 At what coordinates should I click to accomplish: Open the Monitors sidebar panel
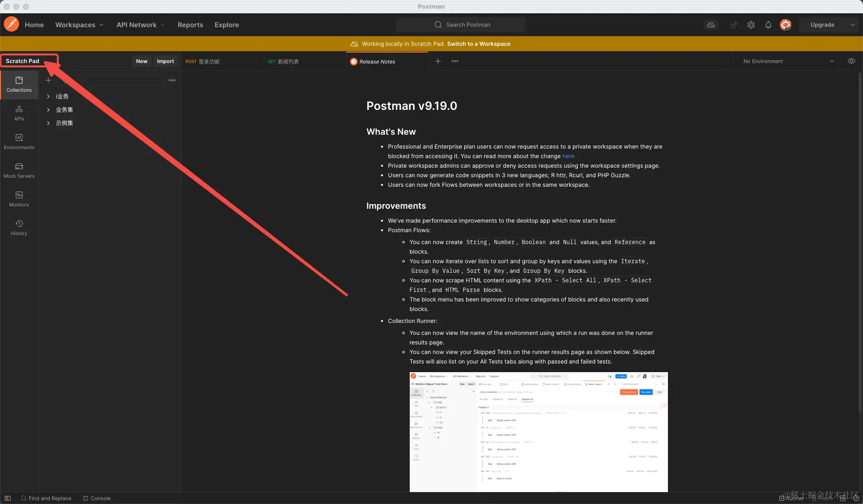coord(19,199)
